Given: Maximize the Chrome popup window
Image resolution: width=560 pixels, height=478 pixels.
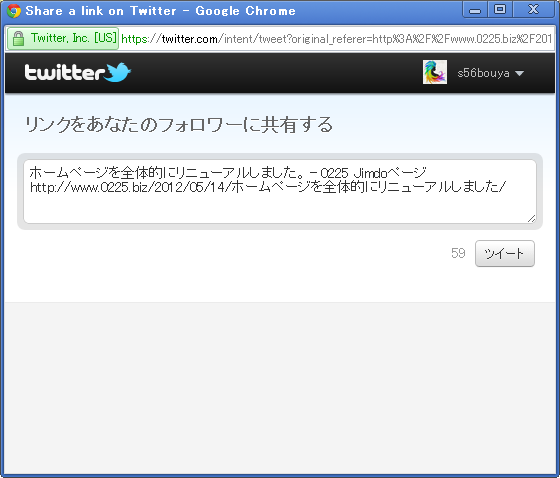Looking at the screenshot, I should (x=500, y=10).
